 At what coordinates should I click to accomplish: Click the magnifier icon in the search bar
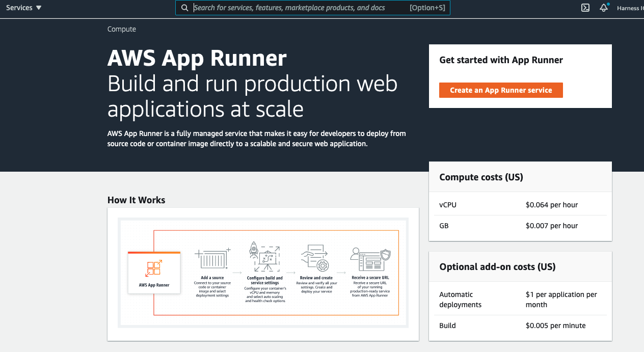click(185, 8)
